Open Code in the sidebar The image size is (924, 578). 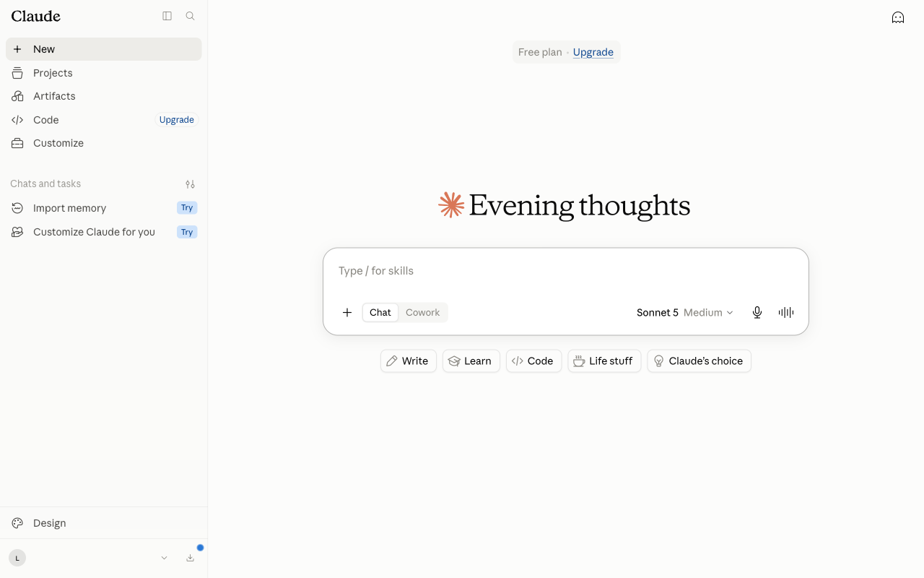click(104, 120)
